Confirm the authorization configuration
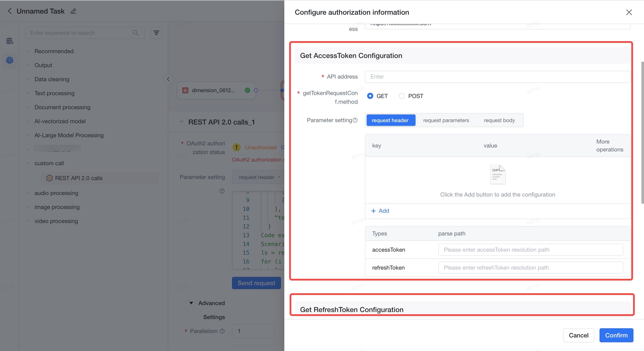Image resolution: width=644 pixels, height=351 pixels. coord(616,335)
